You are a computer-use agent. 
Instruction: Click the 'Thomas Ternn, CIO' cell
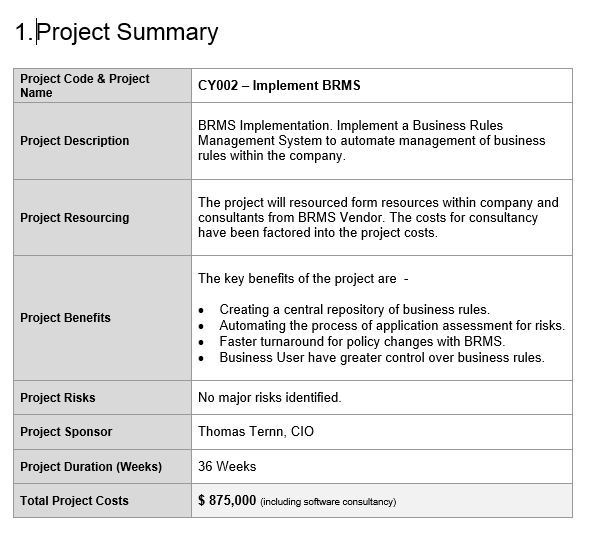click(x=382, y=432)
